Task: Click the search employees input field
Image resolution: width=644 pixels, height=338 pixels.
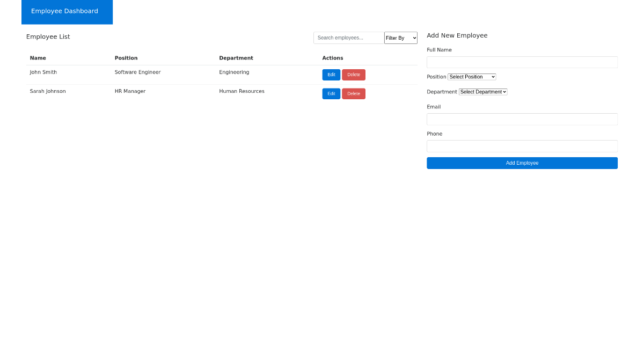Action: (x=348, y=38)
